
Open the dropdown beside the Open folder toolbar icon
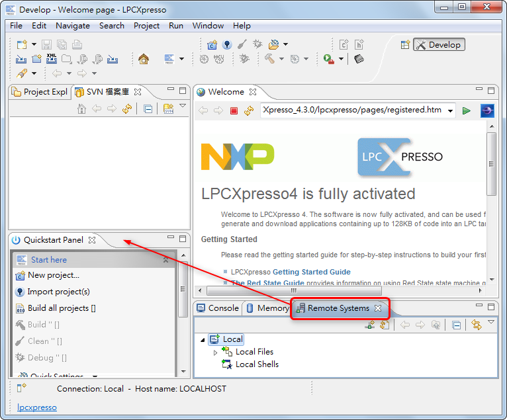point(285,44)
